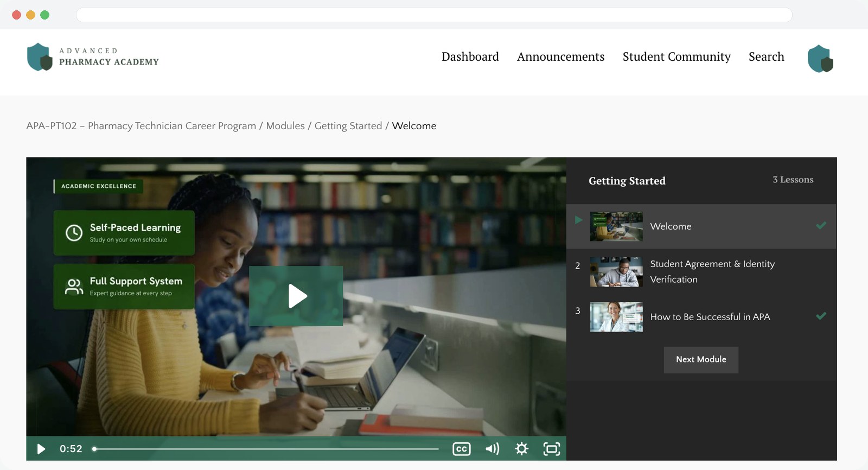Image resolution: width=868 pixels, height=470 pixels.
Task: Click the small play icon in the video control bar
Action: 41,449
